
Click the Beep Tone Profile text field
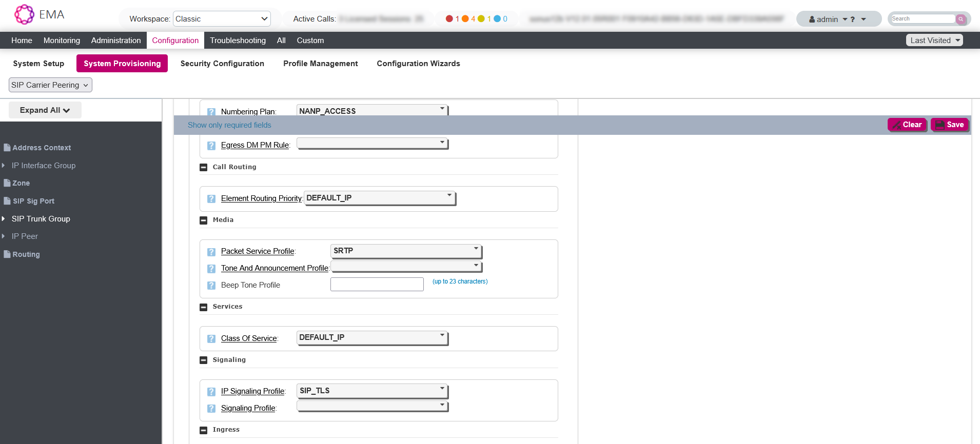point(377,285)
